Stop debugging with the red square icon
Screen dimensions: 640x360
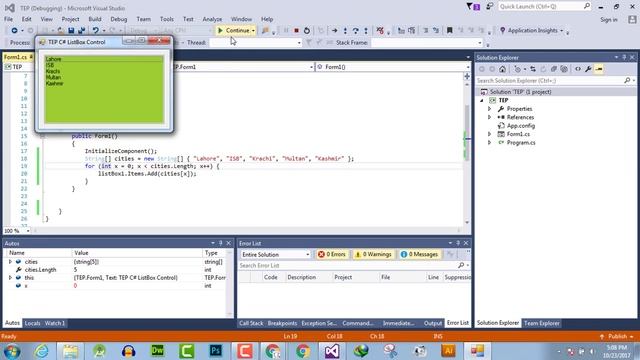coord(297,31)
